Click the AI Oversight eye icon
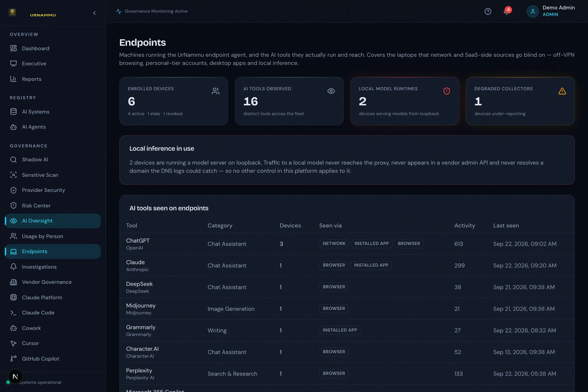The image size is (588, 392). pos(13,221)
